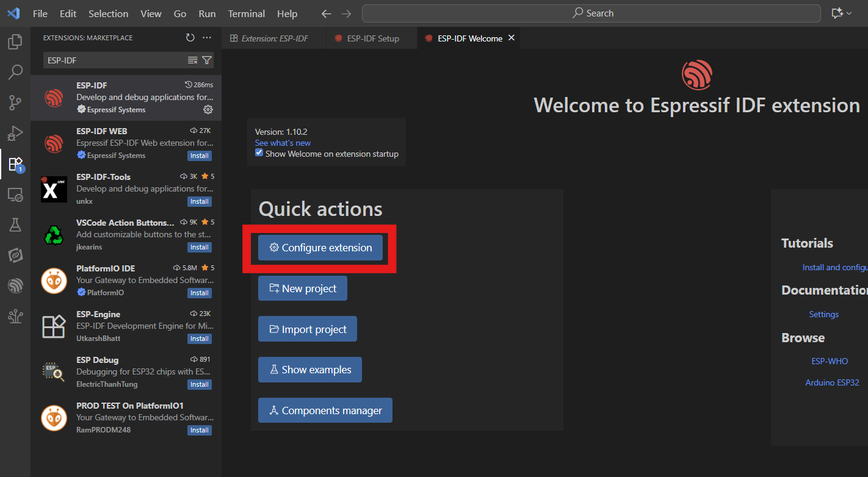
Task: Open Remote Explorer icon in activity bar
Action: [x=15, y=195]
